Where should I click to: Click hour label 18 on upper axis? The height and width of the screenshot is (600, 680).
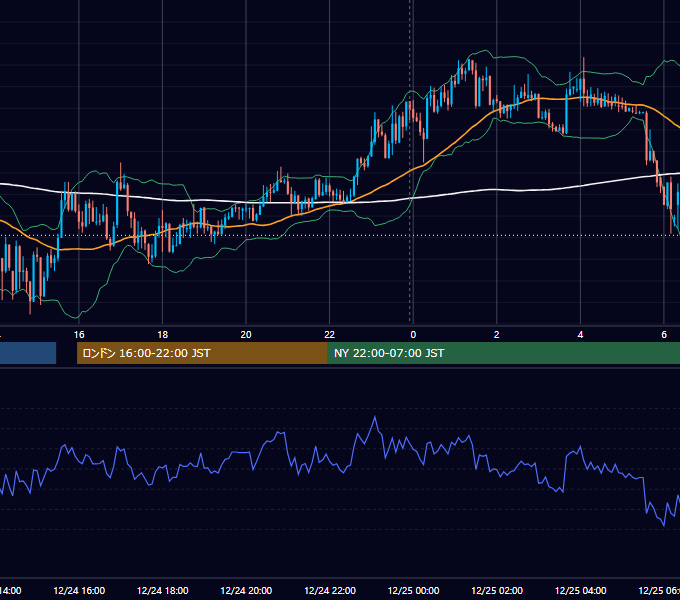click(163, 335)
